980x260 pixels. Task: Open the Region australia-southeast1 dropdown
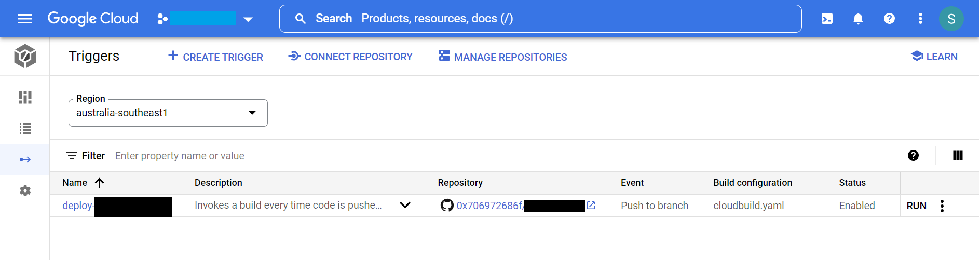pyautogui.click(x=168, y=113)
